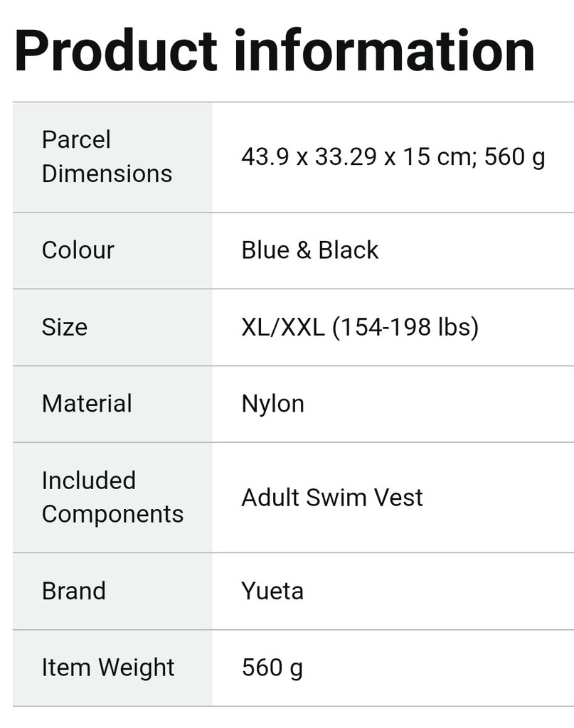The height and width of the screenshot is (728, 574).
Task: Click the word Dimensions in first row
Action: point(107,173)
